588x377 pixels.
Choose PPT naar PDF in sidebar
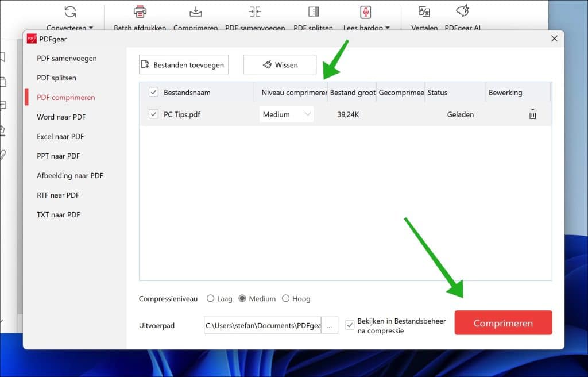pyautogui.click(x=59, y=156)
